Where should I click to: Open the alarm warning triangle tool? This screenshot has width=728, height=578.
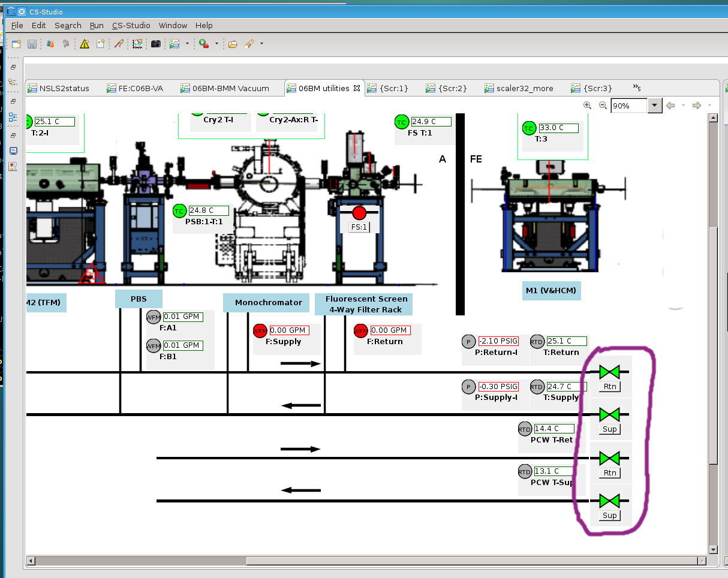85,44
